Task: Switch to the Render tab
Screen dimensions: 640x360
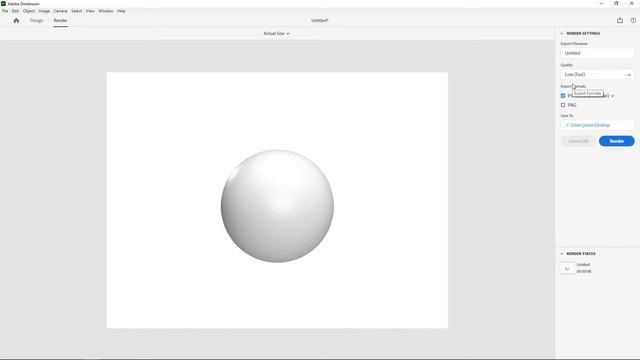Action: 60,20
